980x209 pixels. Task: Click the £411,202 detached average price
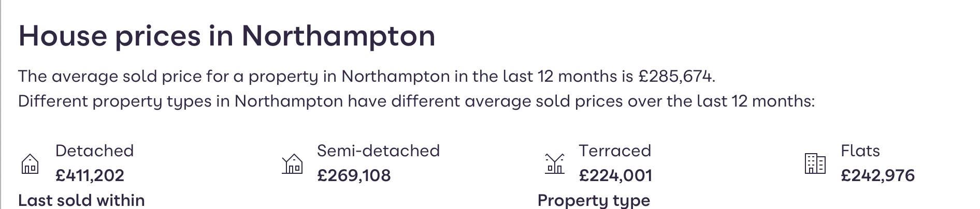[x=90, y=175]
